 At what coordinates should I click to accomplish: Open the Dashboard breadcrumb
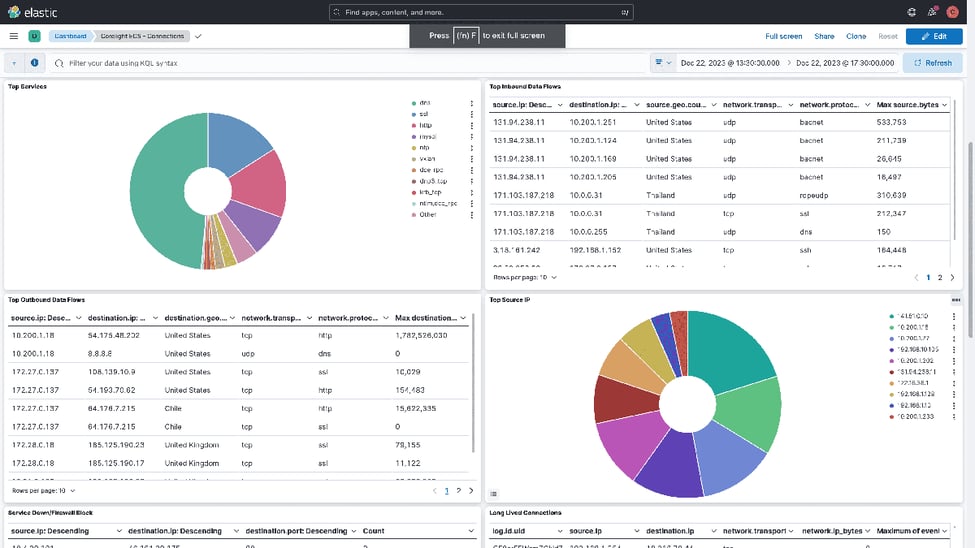coord(70,36)
